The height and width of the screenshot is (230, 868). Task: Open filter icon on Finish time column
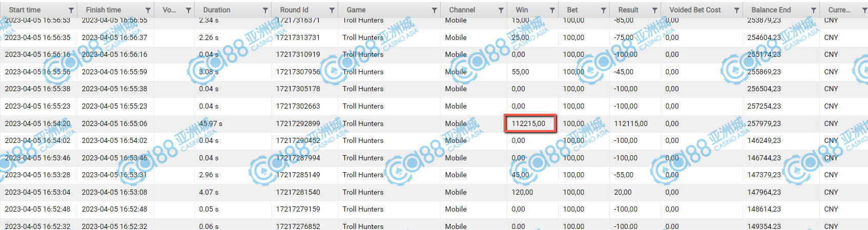point(148,10)
